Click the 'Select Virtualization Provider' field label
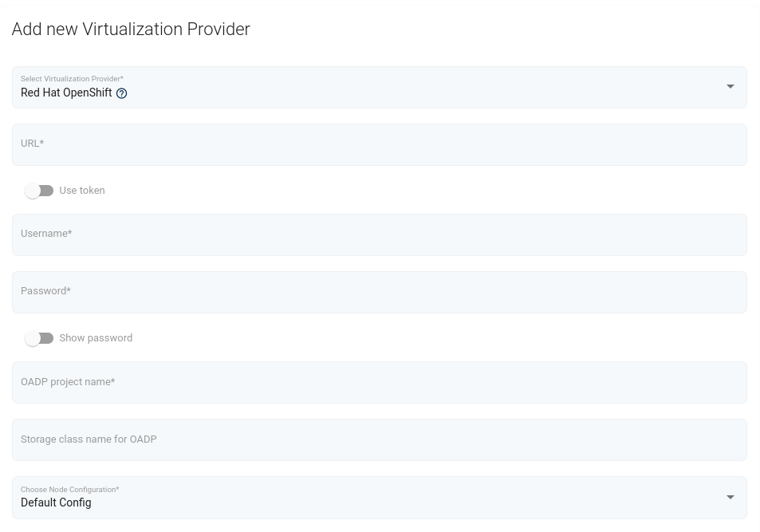 point(72,79)
